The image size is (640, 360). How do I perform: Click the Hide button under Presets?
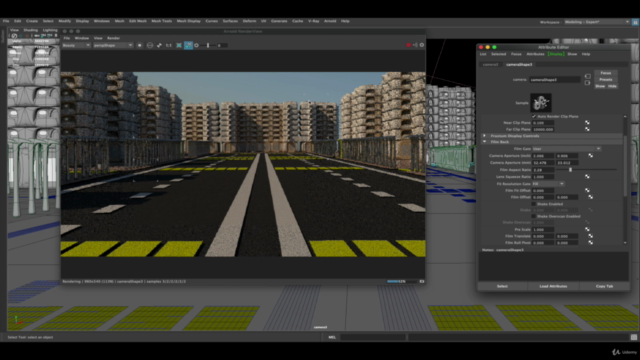(612, 86)
